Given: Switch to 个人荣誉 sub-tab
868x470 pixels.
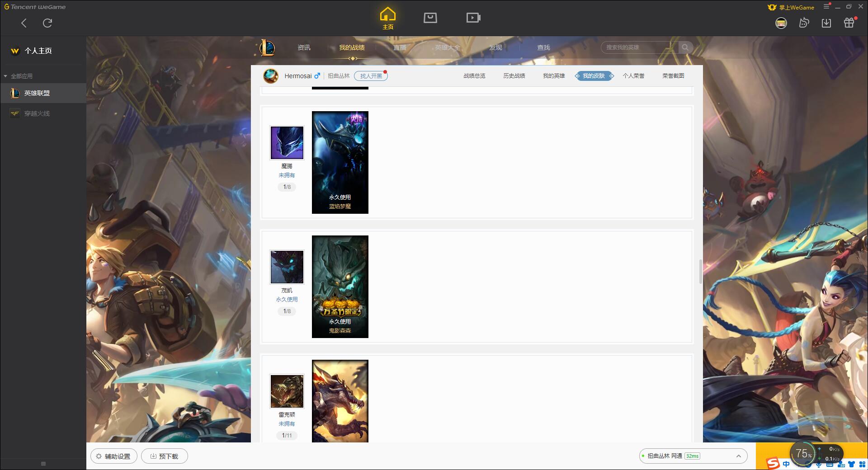Looking at the screenshot, I should (633, 76).
